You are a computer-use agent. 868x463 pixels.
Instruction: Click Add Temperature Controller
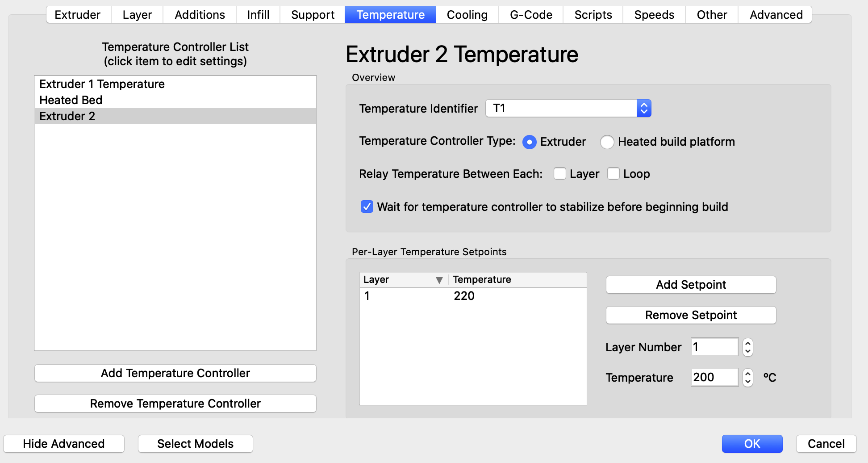click(x=175, y=373)
